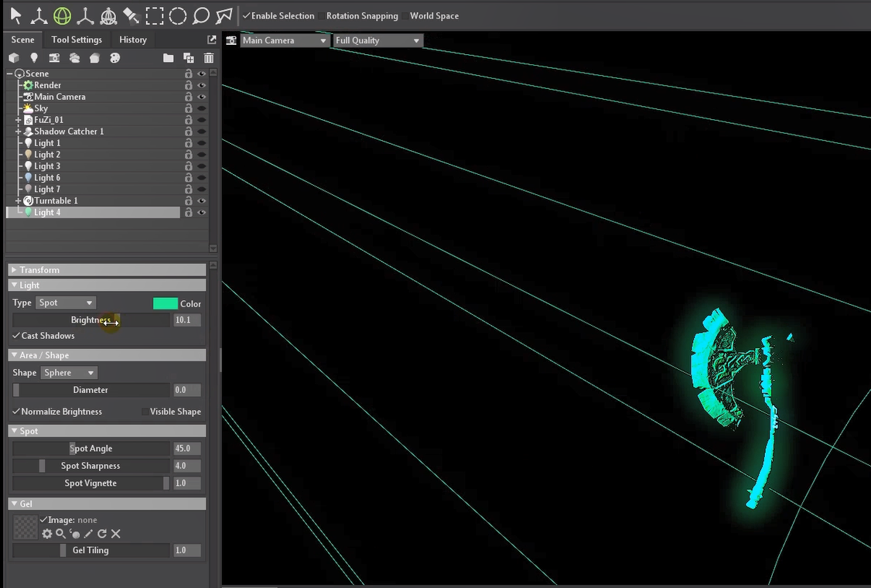
Task: Open the light Type dropdown set to Spot
Action: 66,303
